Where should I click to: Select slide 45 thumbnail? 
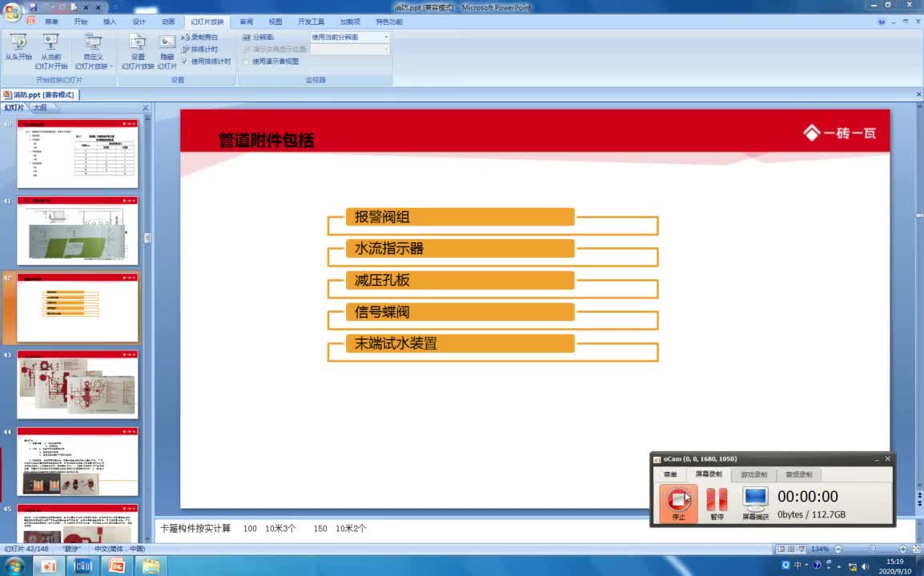click(78, 523)
